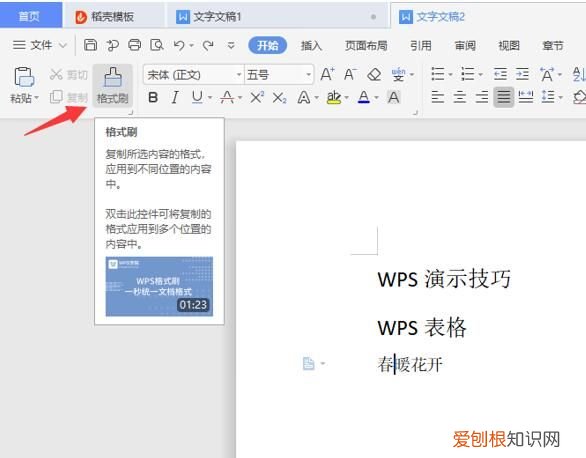Click the Redo arrow
Image resolution: width=586 pixels, height=458 pixels.
tap(208, 45)
